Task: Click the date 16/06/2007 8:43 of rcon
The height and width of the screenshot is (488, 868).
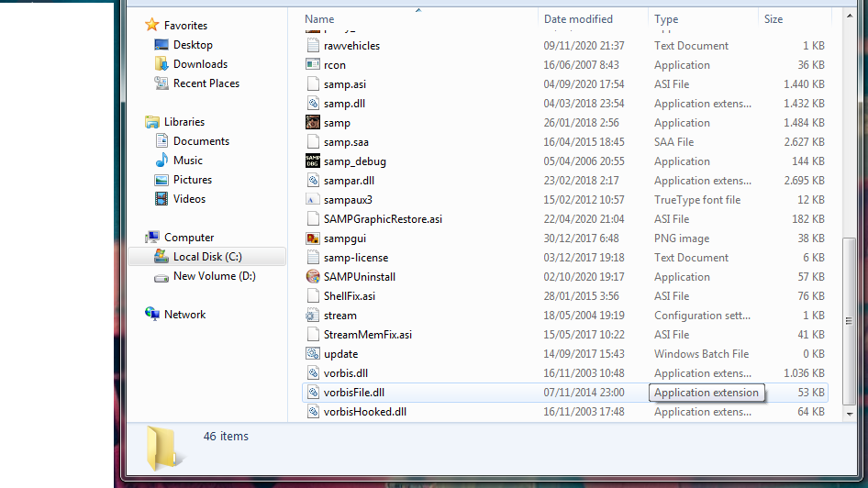Action: tap(581, 65)
